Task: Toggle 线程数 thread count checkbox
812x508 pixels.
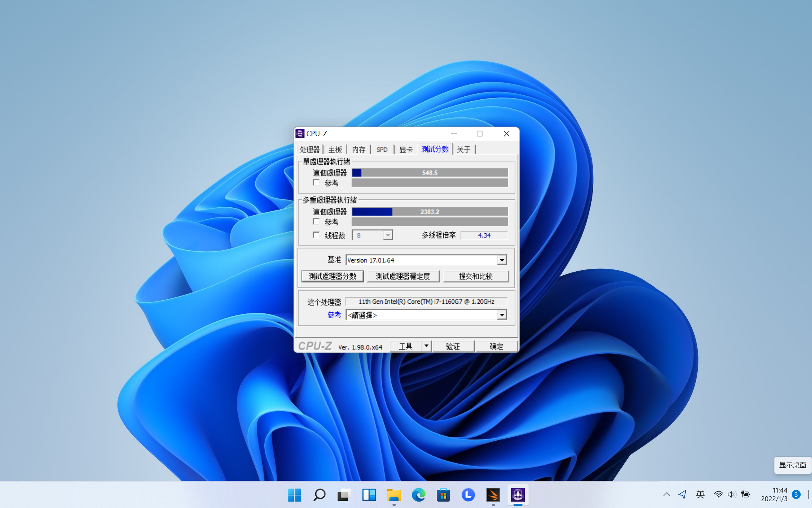Action: tap(316, 235)
